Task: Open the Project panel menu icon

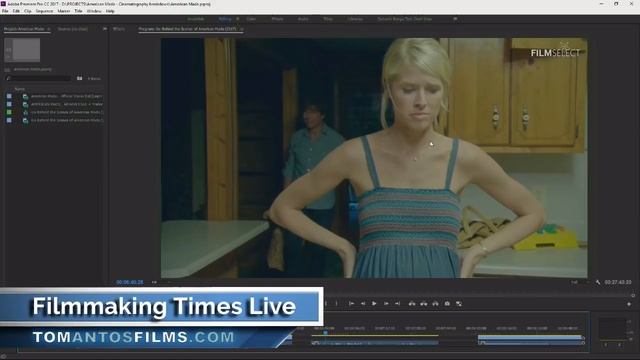Action: tap(49, 29)
